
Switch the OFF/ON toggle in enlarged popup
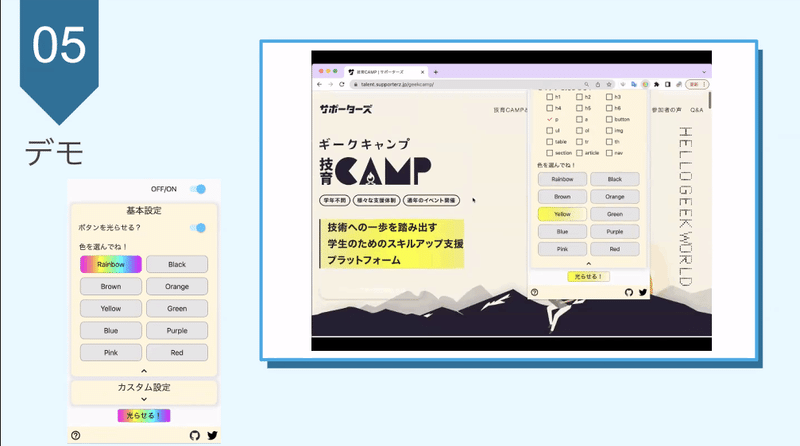pos(198,189)
